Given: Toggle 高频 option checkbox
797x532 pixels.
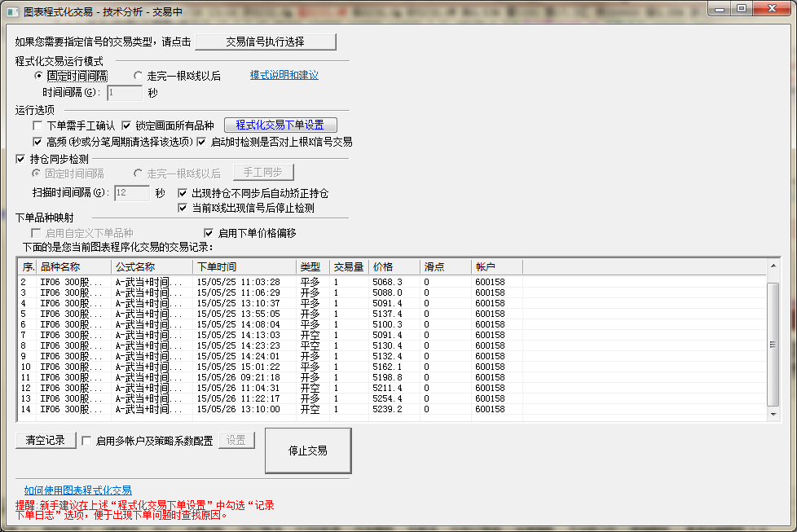Looking at the screenshot, I should (38, 142).
